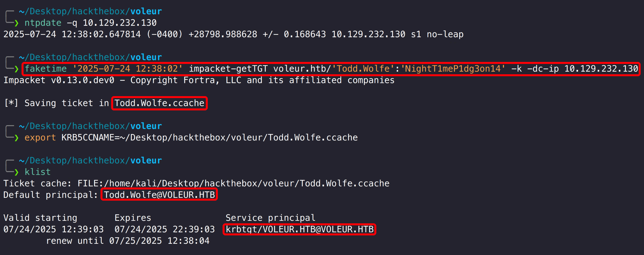Click the klist command text

click(x=38, y=172)
